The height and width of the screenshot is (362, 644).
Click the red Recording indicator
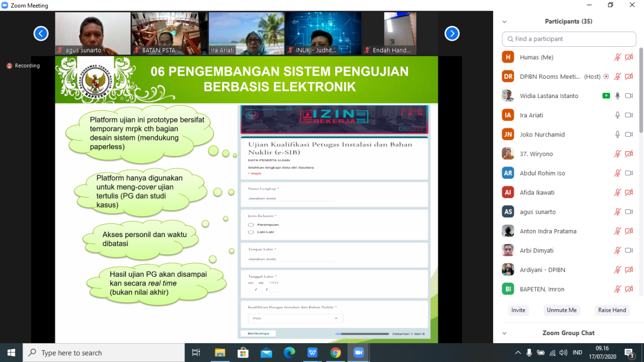[23, 65]
